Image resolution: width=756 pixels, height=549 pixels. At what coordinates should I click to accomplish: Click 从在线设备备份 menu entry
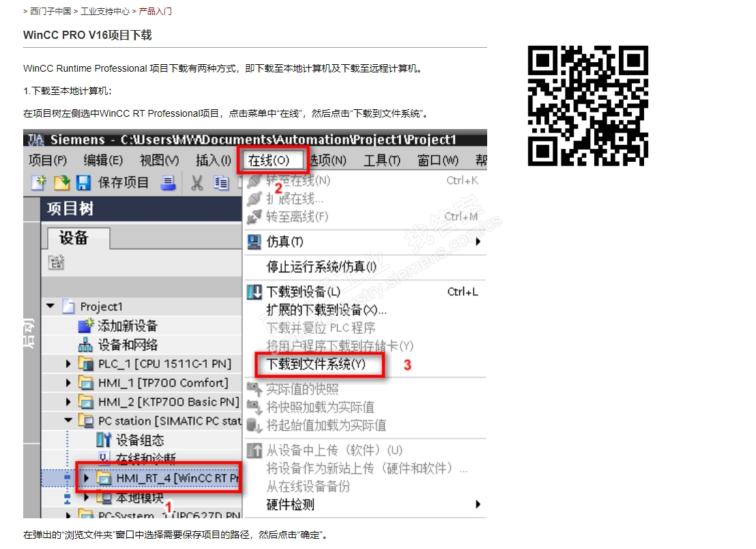[308, 486]
